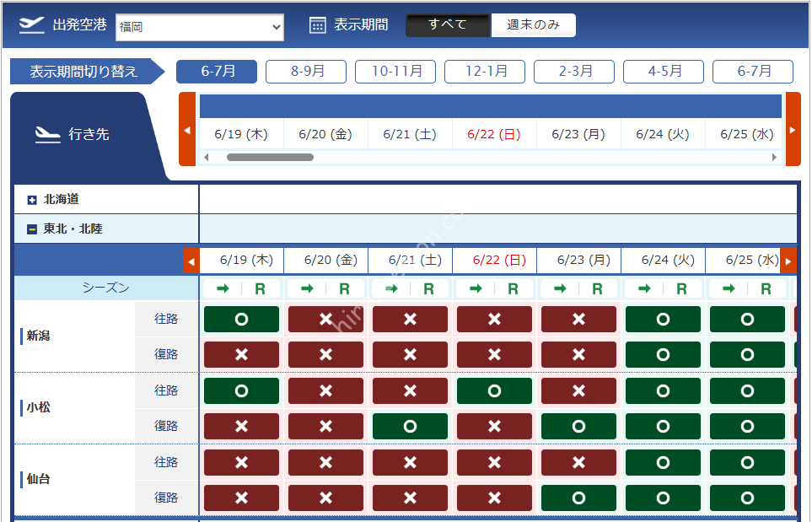The width and height of the screenshot is (812, 522).
Task: Select available 新潟 往路 flight on 6/24
Action: [663, 319]
